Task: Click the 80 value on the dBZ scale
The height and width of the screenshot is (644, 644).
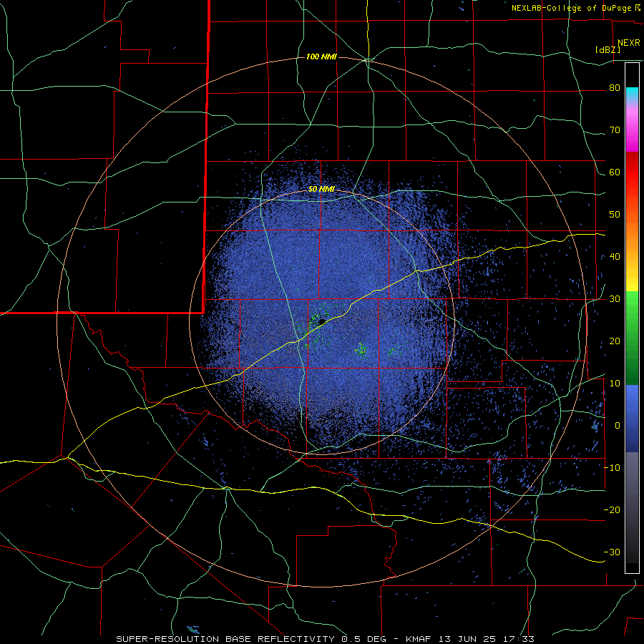Action: tap(615, 88)
